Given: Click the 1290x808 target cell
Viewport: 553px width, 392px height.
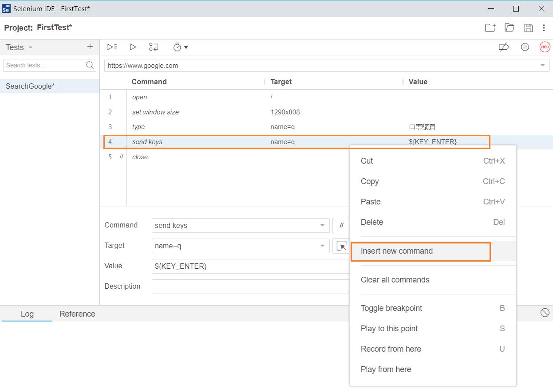Looking at the screenshot, I should pos(285,112).
